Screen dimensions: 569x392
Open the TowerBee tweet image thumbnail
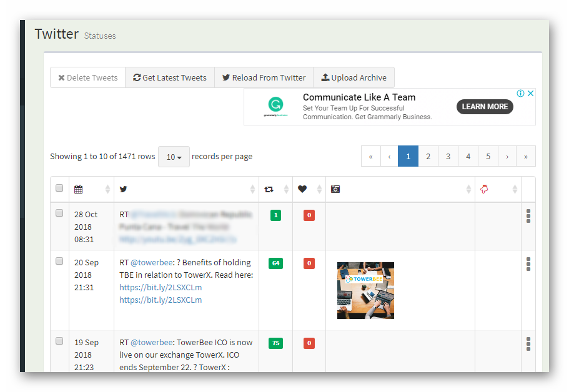click(365, 290)
